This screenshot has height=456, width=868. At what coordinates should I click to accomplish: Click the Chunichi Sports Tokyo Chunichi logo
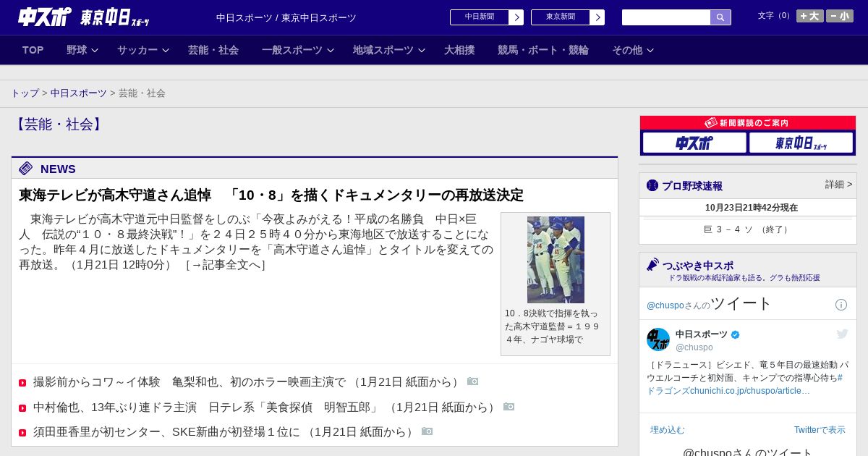pyautogui.click(x=84, y=17)
